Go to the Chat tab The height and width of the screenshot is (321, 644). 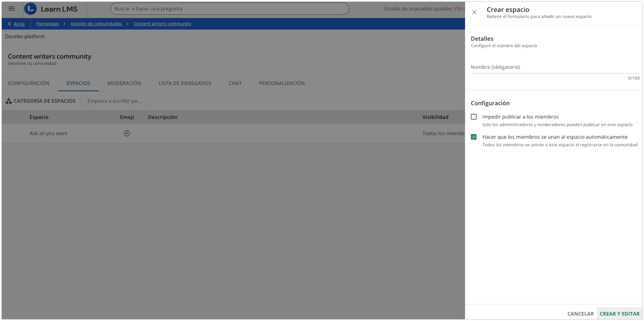point(235,83)
